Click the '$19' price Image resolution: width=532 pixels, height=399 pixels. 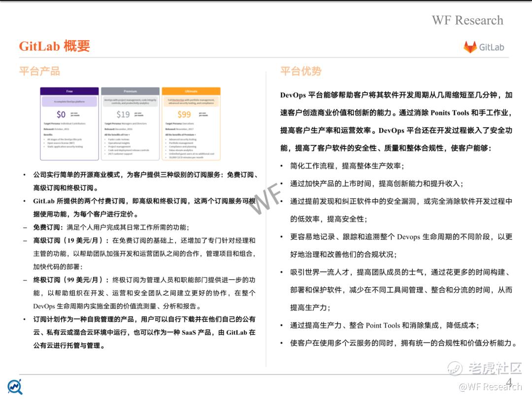tap(123, 115)
